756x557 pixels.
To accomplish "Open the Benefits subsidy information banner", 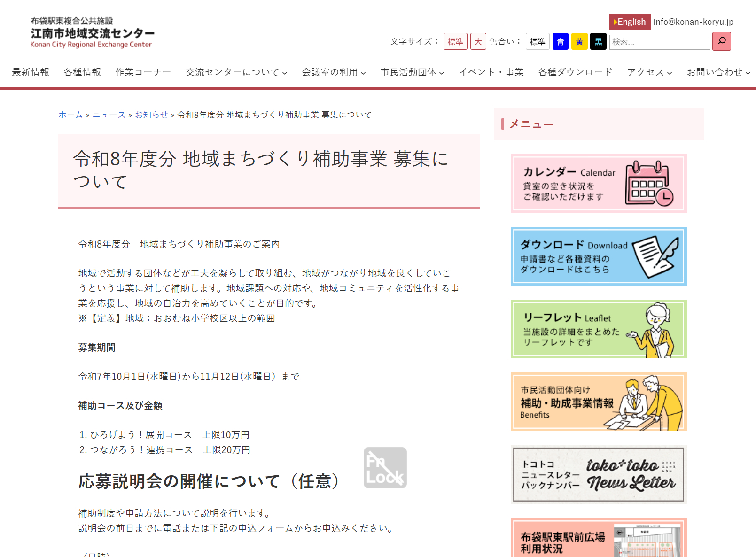I will [599, 402].
